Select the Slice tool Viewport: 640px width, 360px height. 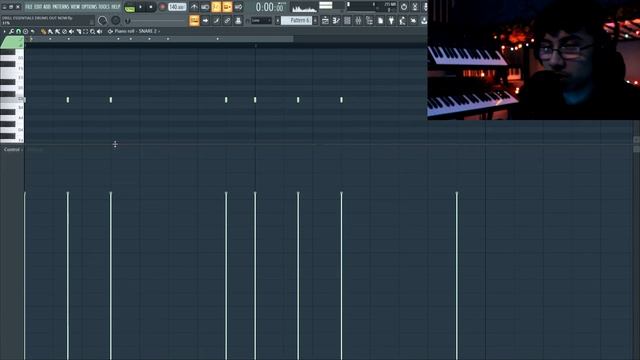pos(79,31)
